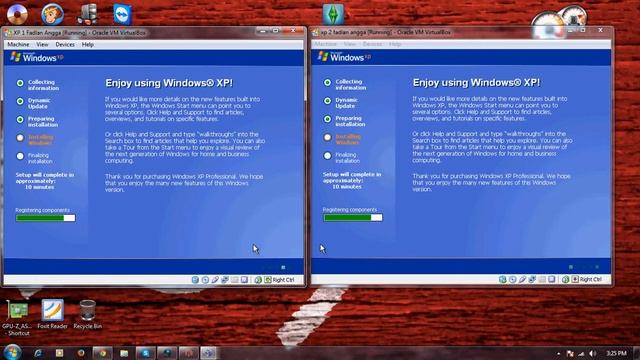Open Help menu in xp 2 window
The width and height of the screenshot is (640, 360).
[x=395, y=44]
